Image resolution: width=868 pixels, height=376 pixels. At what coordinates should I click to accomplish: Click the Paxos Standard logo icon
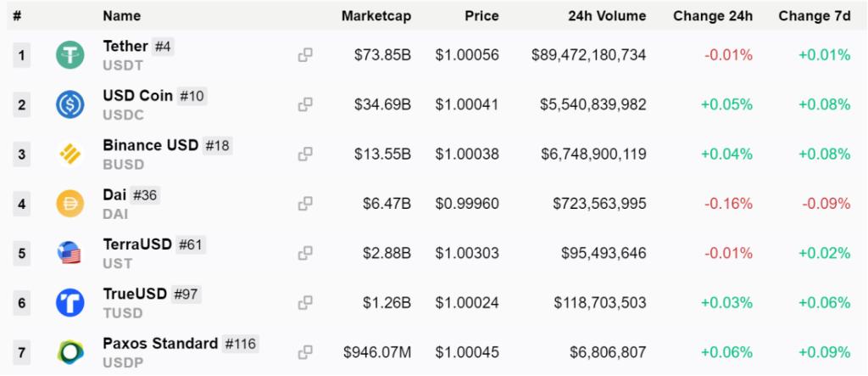tap(70, 351)
